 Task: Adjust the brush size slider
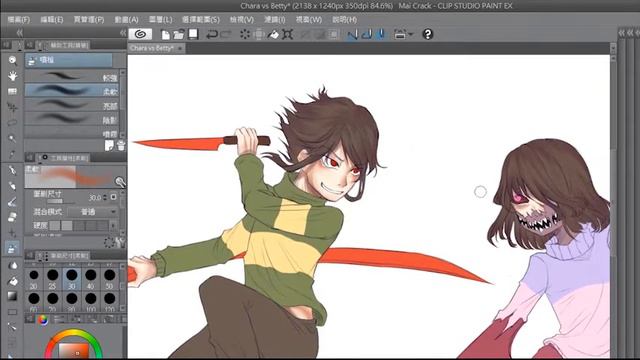[60, 201]
